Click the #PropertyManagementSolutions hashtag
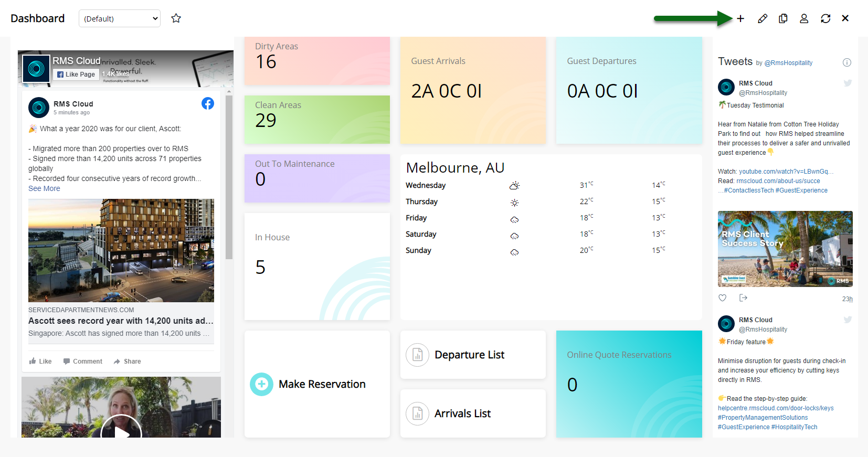Screen dimensions: 868x457 (763, 418)
